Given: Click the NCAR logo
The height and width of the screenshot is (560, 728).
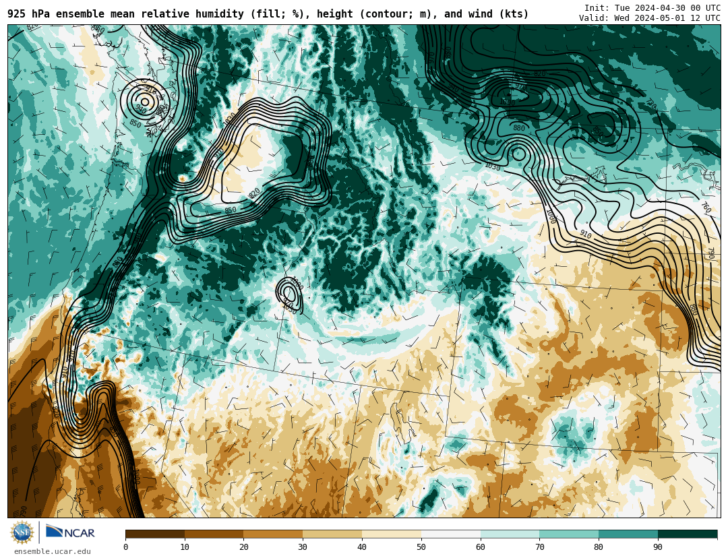Looking at the screenshot, I should tap(70, 532).
